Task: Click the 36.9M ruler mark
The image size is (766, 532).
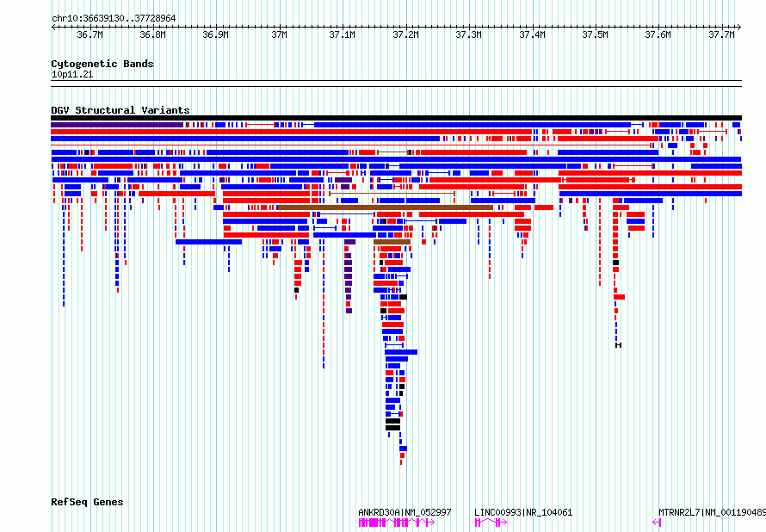Action: pyautogui.click(x=216, y=34)
